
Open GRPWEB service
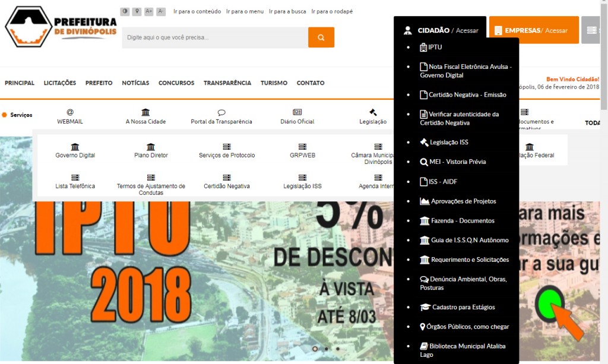coord(302,150)
